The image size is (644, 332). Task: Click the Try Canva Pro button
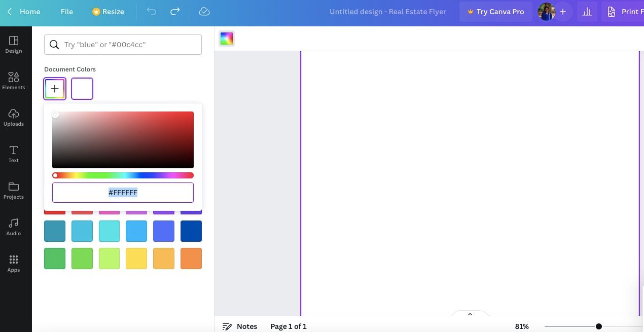coord(495,11)
